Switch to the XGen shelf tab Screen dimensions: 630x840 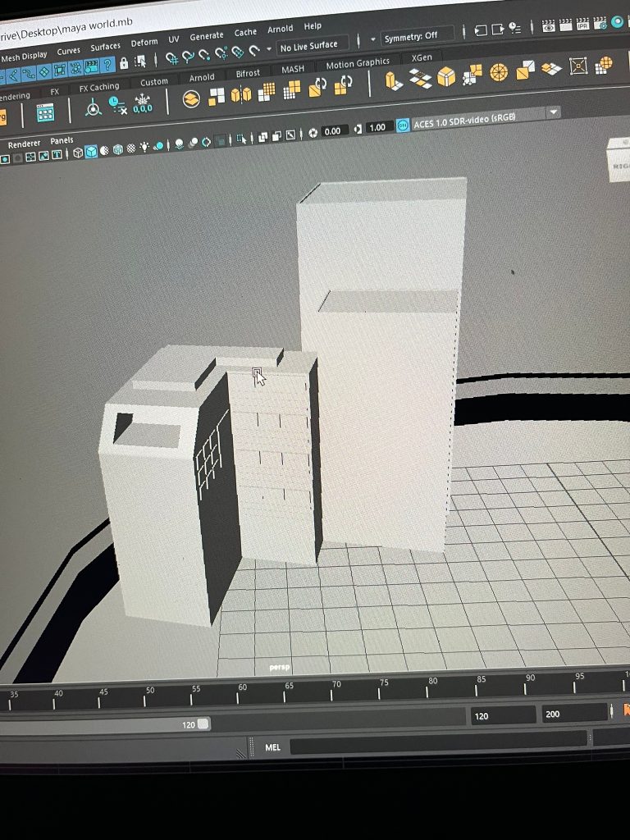[422, 58]
